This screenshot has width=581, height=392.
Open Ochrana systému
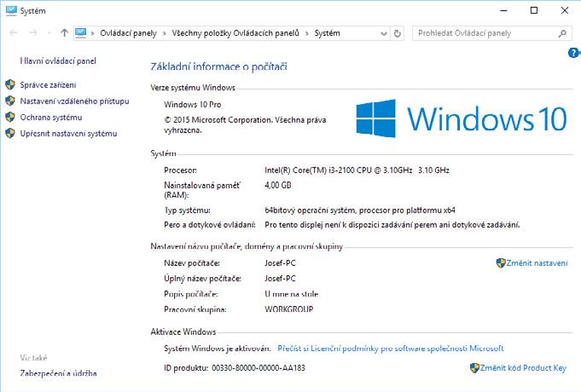(51, 118)
